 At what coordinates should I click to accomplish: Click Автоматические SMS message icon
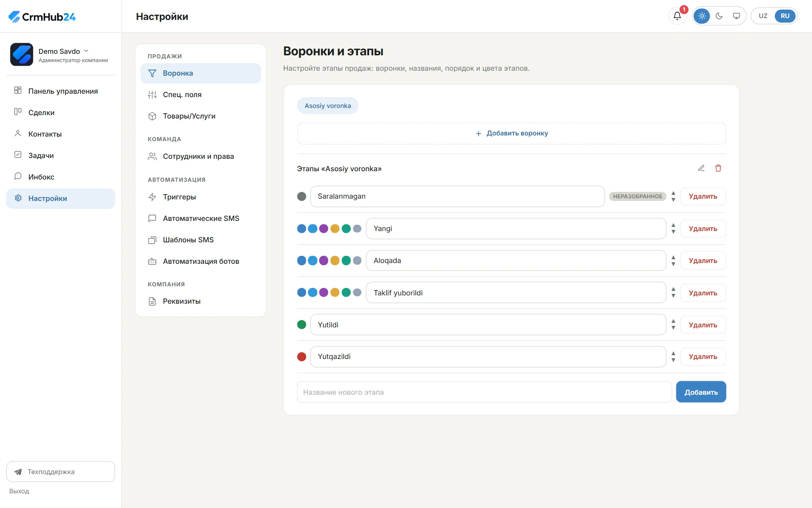click(x=152, y=218)
